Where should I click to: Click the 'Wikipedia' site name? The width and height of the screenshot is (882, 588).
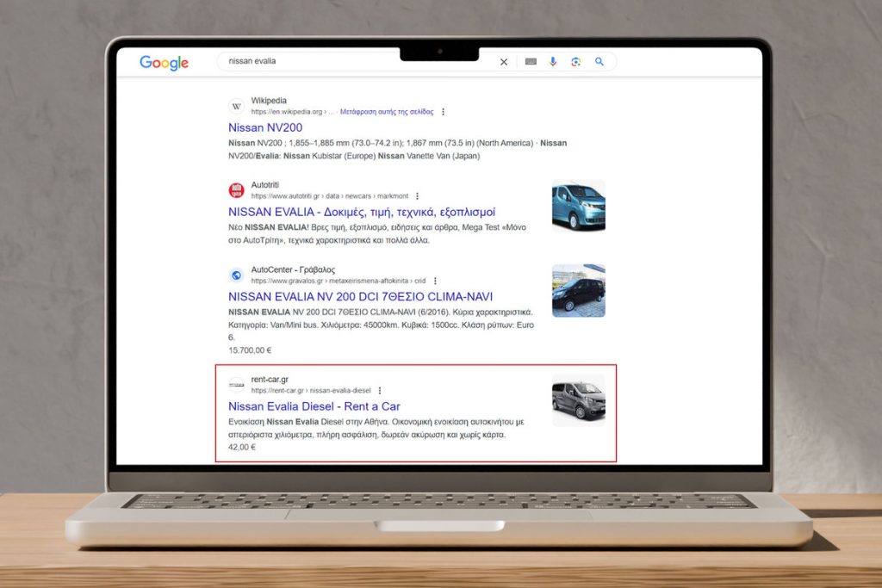point(269,101)
